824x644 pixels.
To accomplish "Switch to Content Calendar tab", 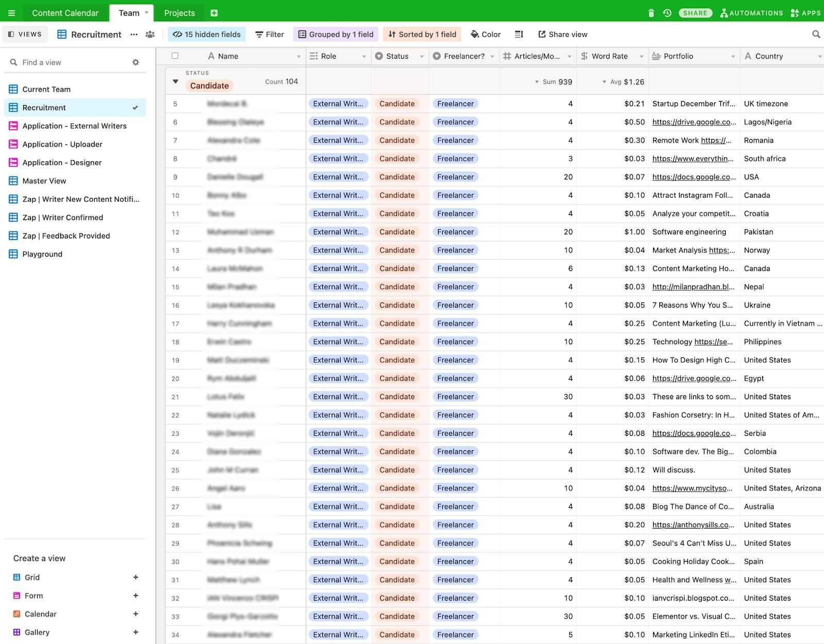I will [65, 13].
